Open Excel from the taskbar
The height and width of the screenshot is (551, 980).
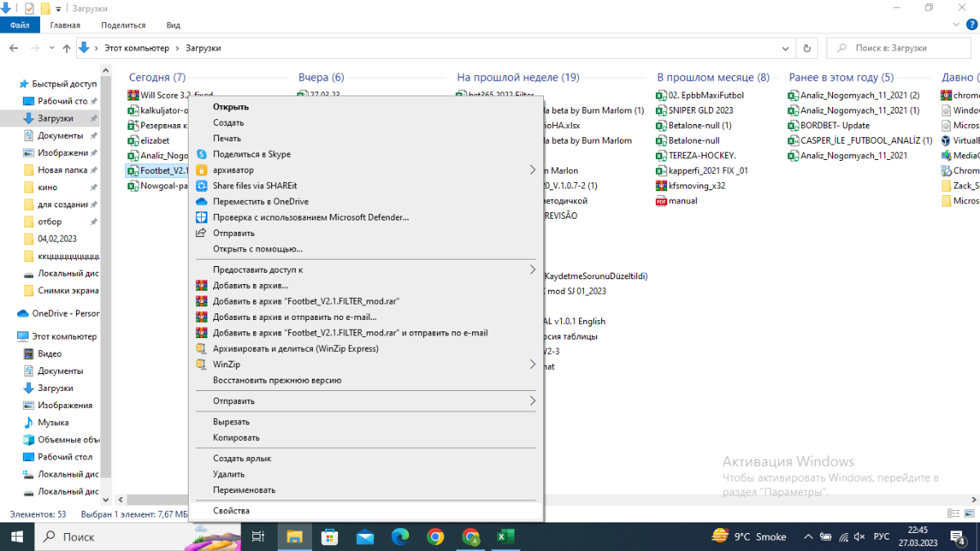click(x=506, y=536)
